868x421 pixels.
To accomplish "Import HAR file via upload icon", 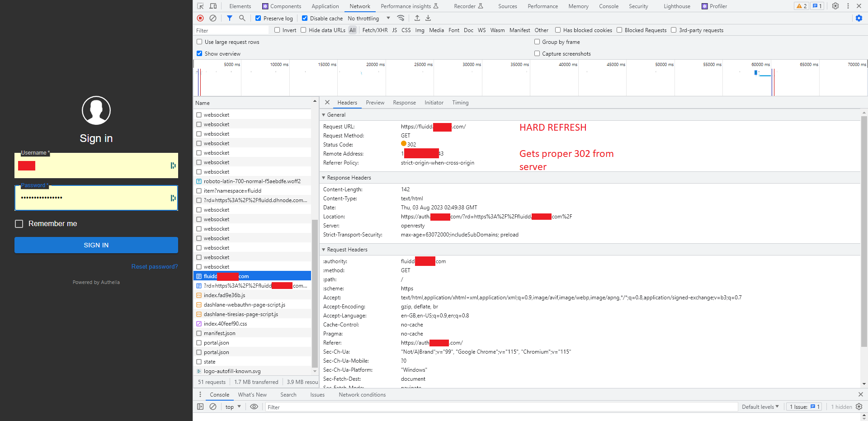I will click(x=417, y=18).
